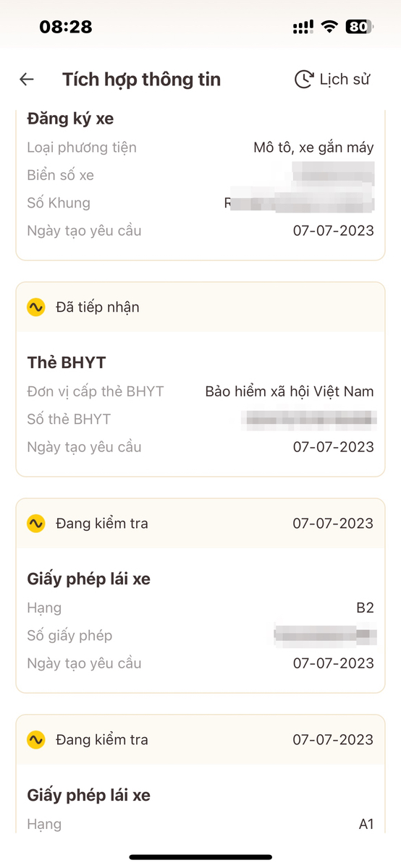Open the Lịch sử history icon
This screenshot has width=401, height=868.
tap(303, 80)
